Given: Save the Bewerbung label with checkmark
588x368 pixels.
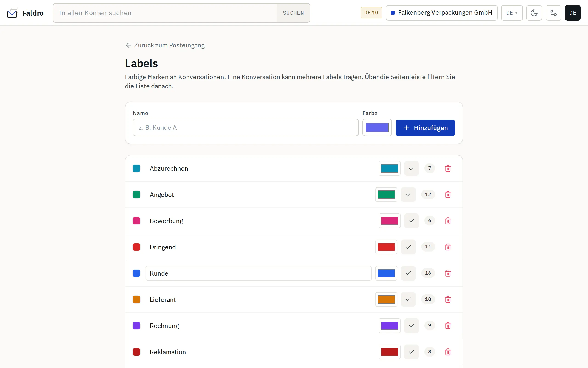Looking at the screenshot, I should tap(411, 221).
